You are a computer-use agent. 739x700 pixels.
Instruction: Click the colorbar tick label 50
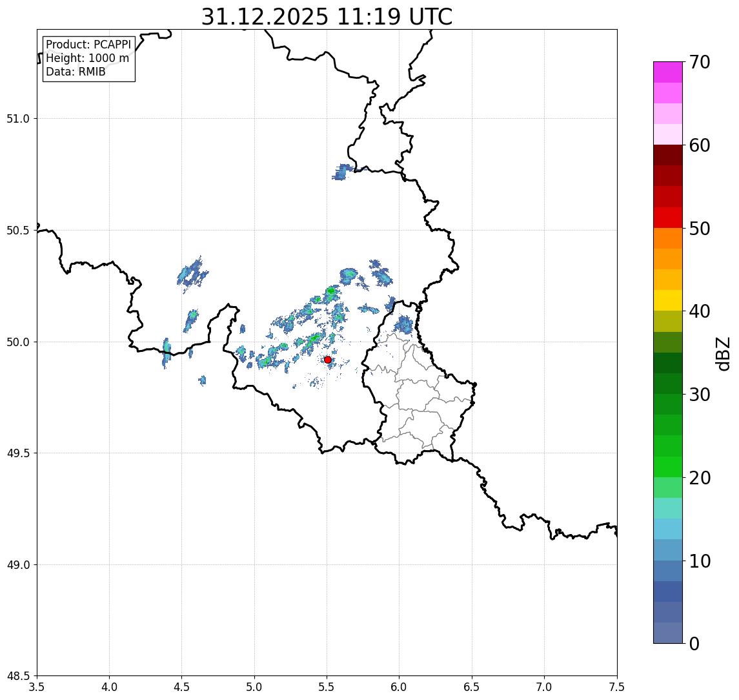[700, 229]
